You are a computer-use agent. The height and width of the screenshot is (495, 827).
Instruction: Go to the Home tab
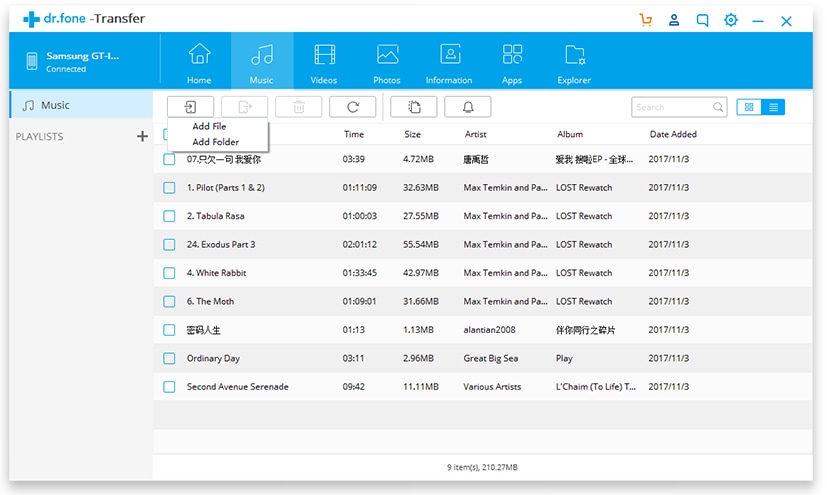click(199, 61)
